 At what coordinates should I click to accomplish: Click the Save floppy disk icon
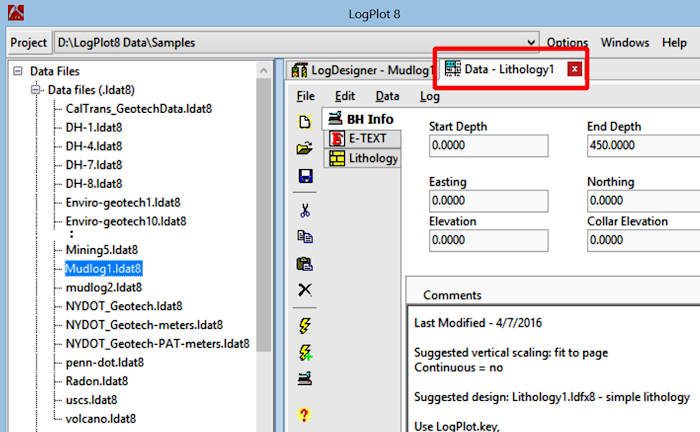[305, 176]
